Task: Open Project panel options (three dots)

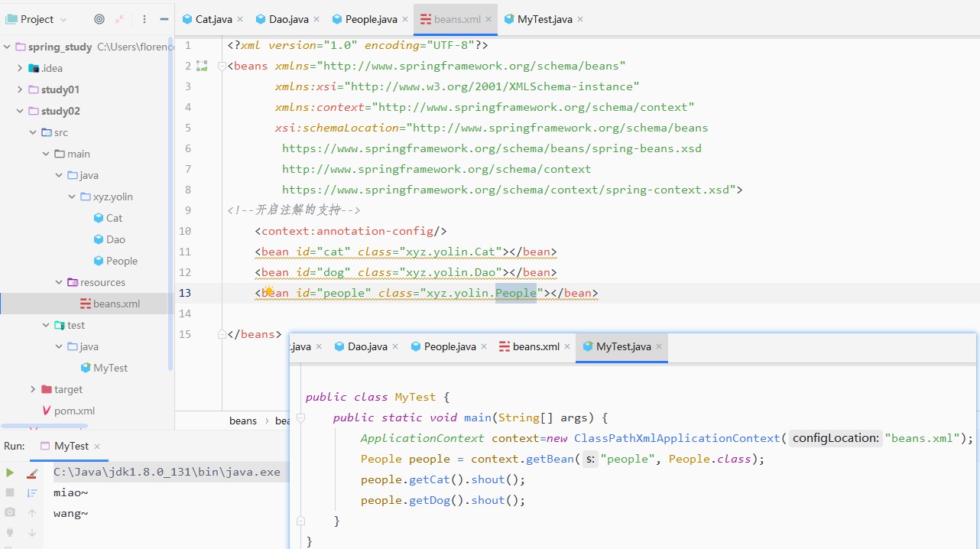Action: pyautogui.click(x=144, y=19)
